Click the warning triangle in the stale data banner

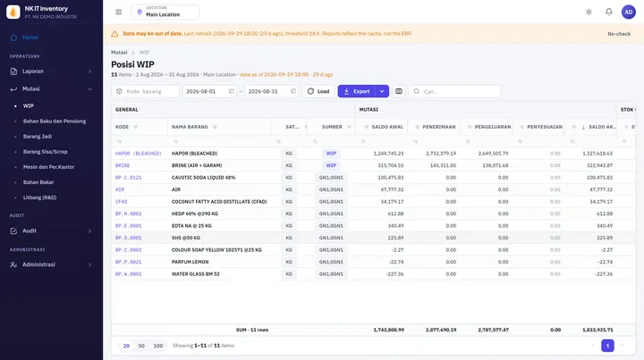[x=114, y=34]
